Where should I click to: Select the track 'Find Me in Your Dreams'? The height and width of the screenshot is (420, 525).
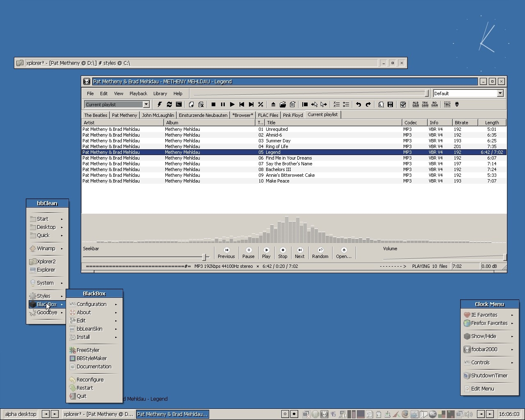[x=294, y=158]
